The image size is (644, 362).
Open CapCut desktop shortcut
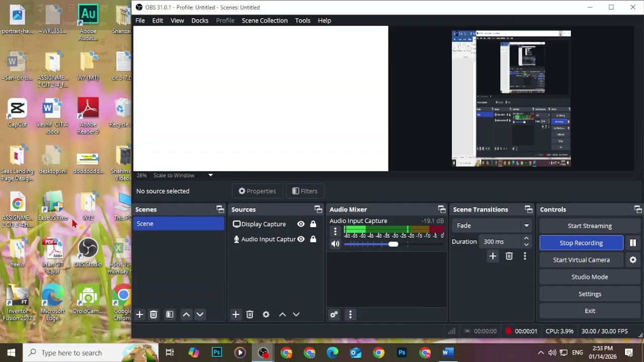(x=18, y=113)
